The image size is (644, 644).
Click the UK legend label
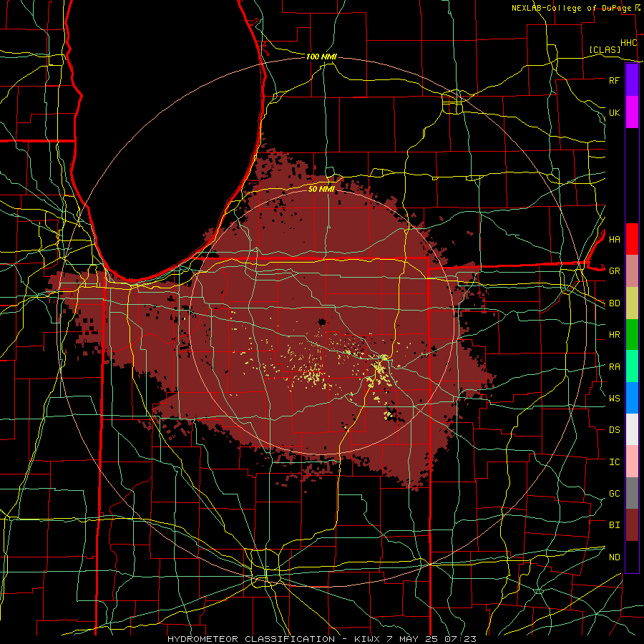(614, 112)
